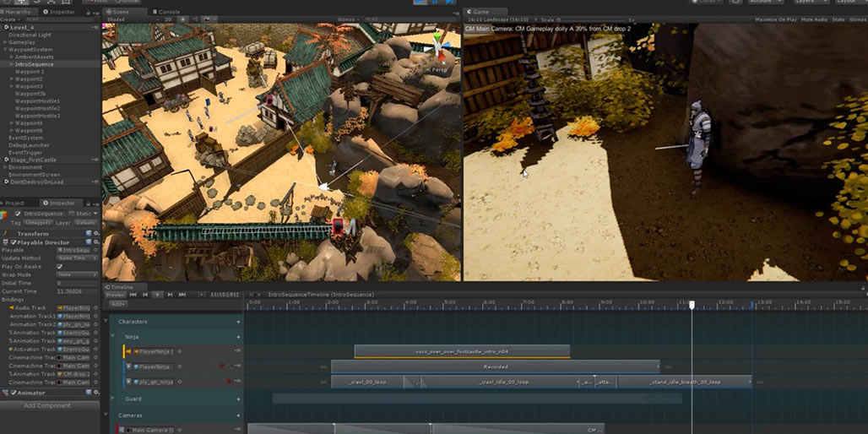Open the Update Method dropdown
Image resolution: width=868 pixels, height=434 pixels.
75,258
